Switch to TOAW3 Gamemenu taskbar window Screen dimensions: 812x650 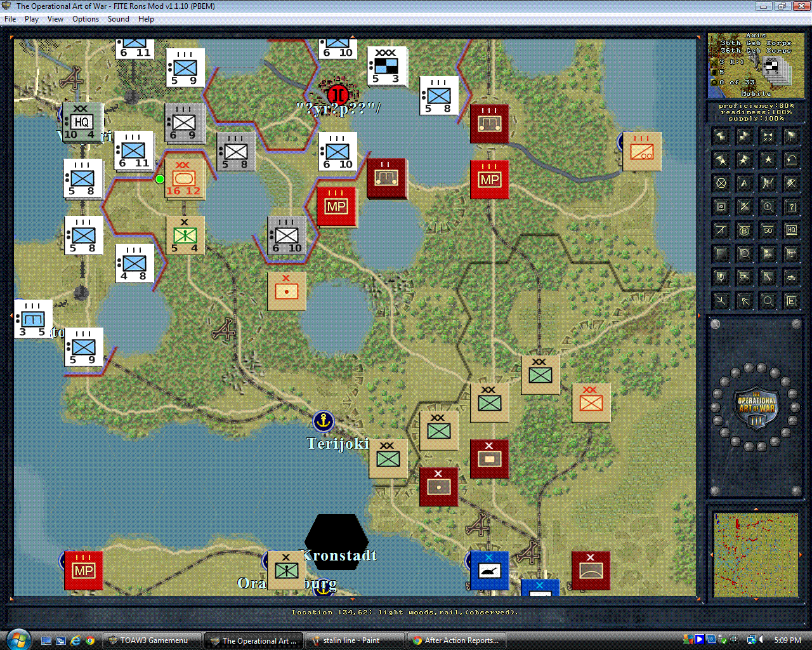coord(153,640)
